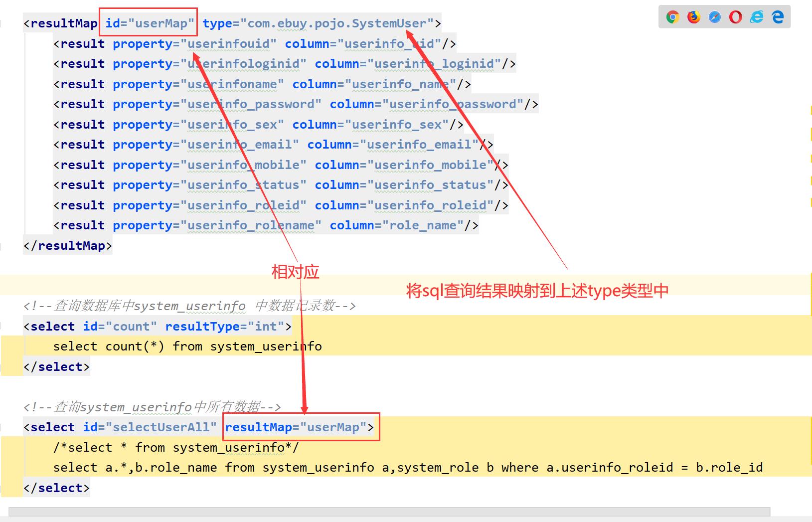Click the property value "userinfo_sex"
812x522 pixels.
pos(232,125)
